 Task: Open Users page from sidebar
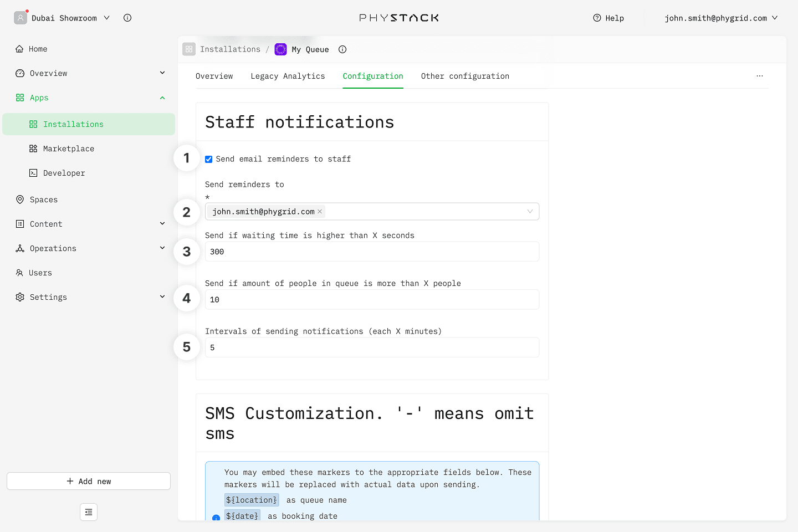click(40, 273)
